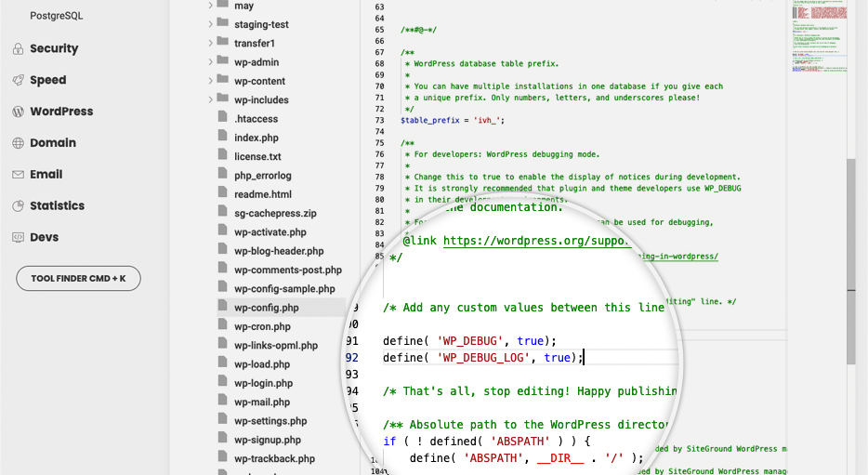Open wp-load.php in file tree
Screen dimensions: 868x475
click(x=262, y=364)
